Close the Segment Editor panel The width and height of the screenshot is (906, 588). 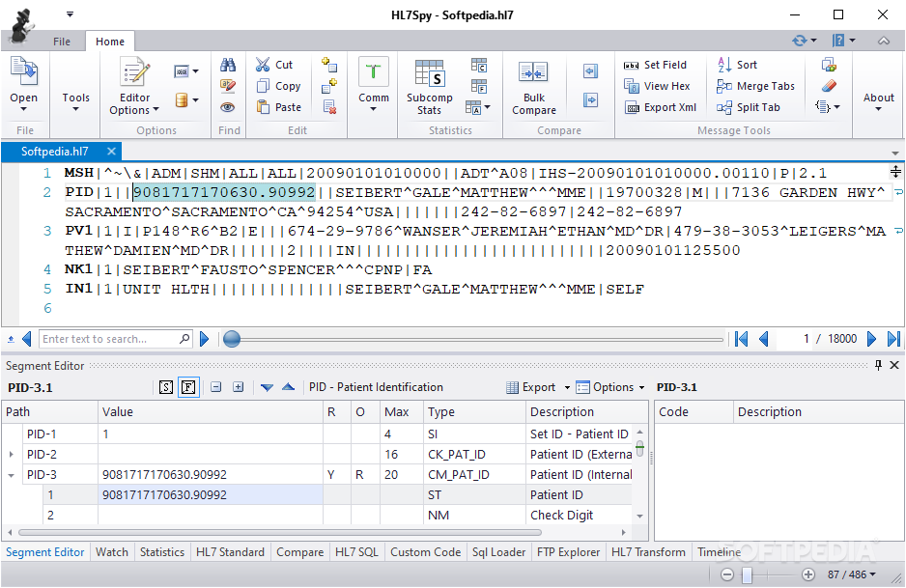pyautogui.click(x=894, y=365)
